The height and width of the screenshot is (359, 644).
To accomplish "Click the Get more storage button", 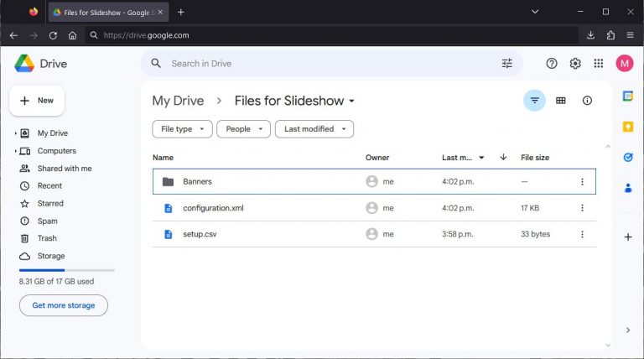I will point(64,305).
